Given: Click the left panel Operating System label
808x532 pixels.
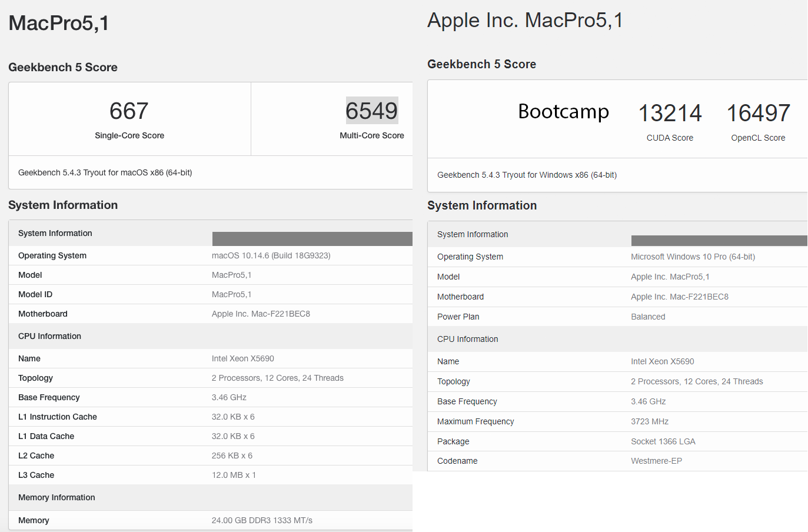Looking at the screenshot, I should click(52, 255).
